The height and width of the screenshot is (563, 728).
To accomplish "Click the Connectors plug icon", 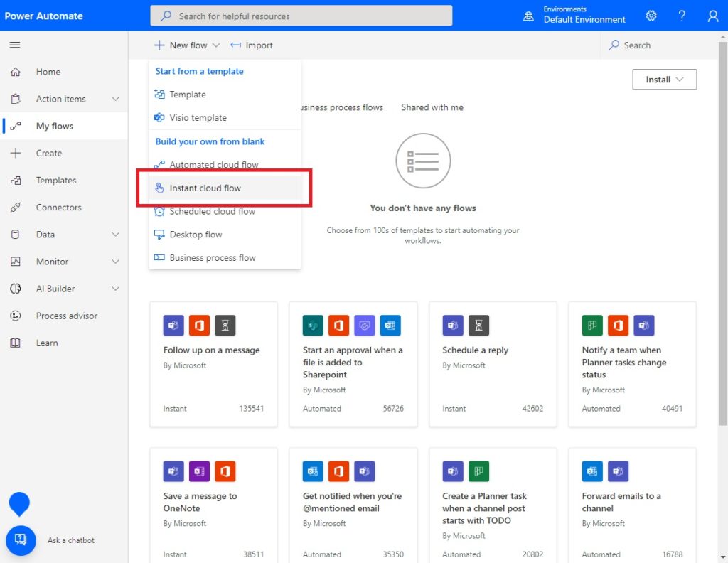I will [x=16, y=208].
